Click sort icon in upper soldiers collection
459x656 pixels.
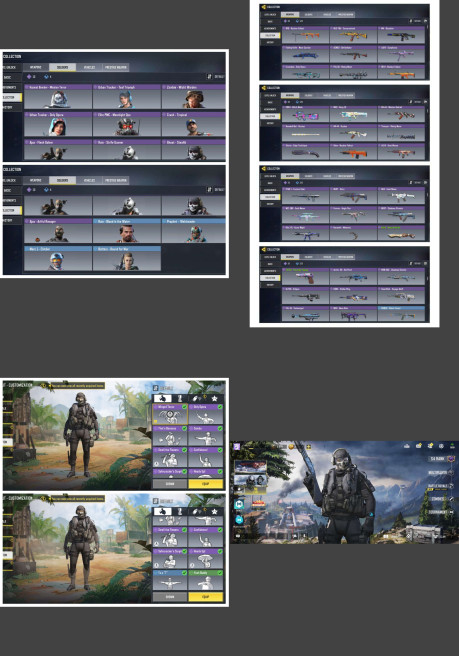pyautogui.click(x=209, y=77)
